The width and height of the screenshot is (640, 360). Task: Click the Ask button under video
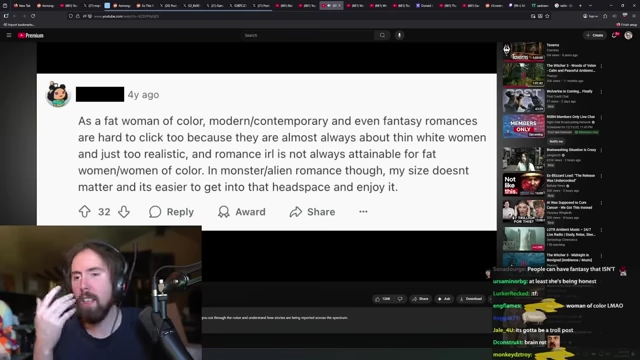[x=444, y=299]
